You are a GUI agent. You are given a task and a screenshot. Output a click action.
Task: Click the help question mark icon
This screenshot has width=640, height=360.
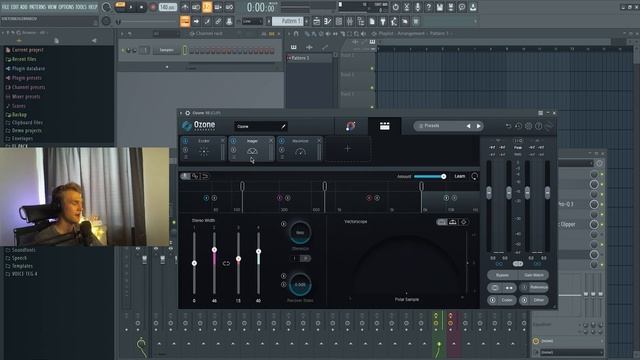428,7
